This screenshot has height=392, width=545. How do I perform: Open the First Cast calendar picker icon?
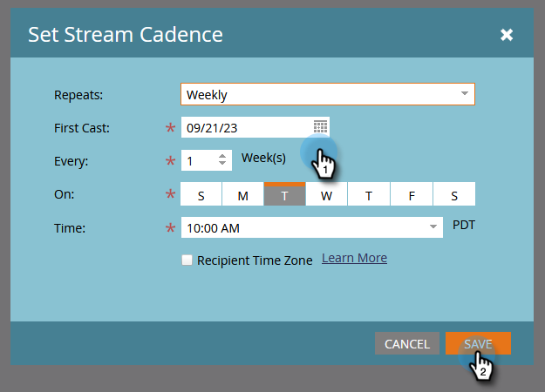320,127
